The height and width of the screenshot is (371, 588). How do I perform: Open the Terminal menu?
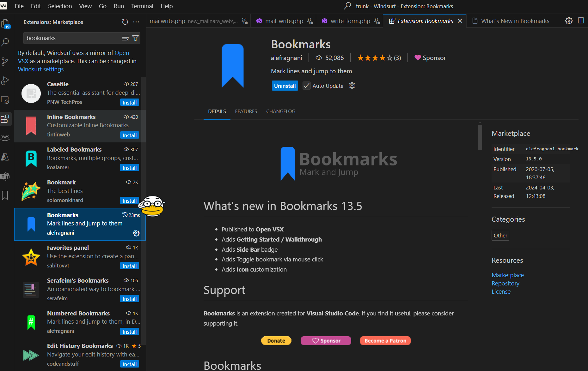[142, 6]
